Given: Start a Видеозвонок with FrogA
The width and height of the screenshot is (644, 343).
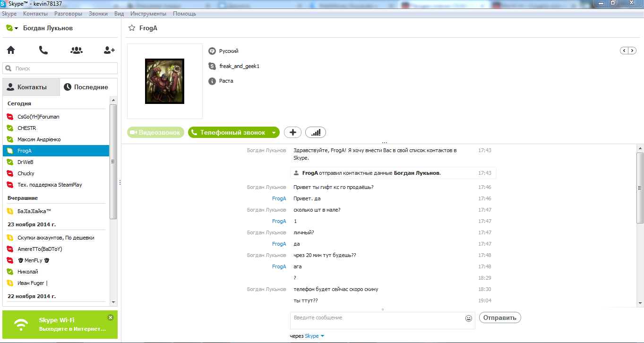Looking at the screenshot, I should [x=155, y=133].
